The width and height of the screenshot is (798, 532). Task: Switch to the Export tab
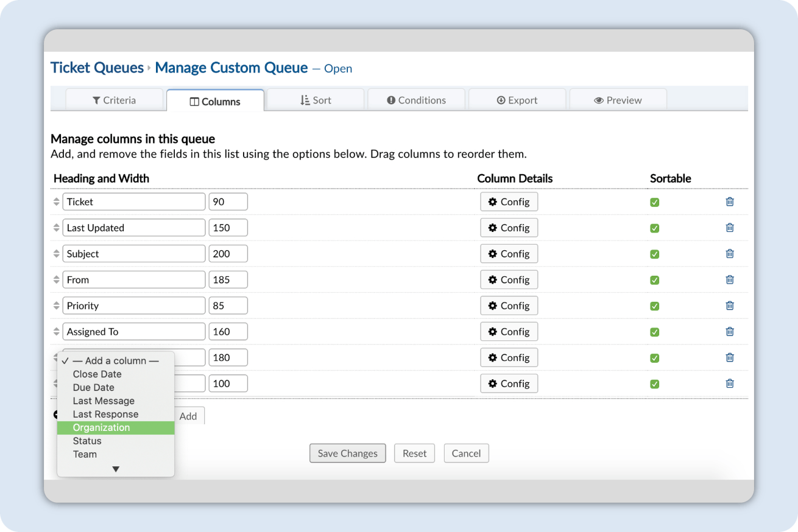(517, 100)
